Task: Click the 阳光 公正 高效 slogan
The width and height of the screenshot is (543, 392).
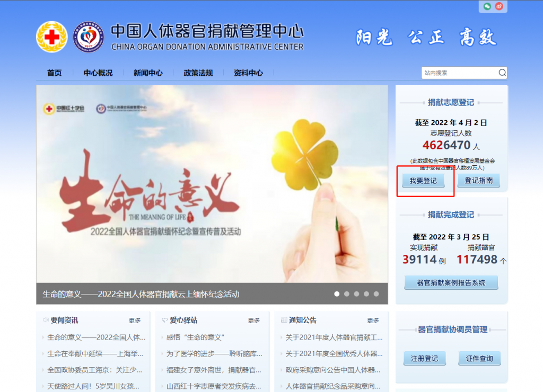Action: 426,37
